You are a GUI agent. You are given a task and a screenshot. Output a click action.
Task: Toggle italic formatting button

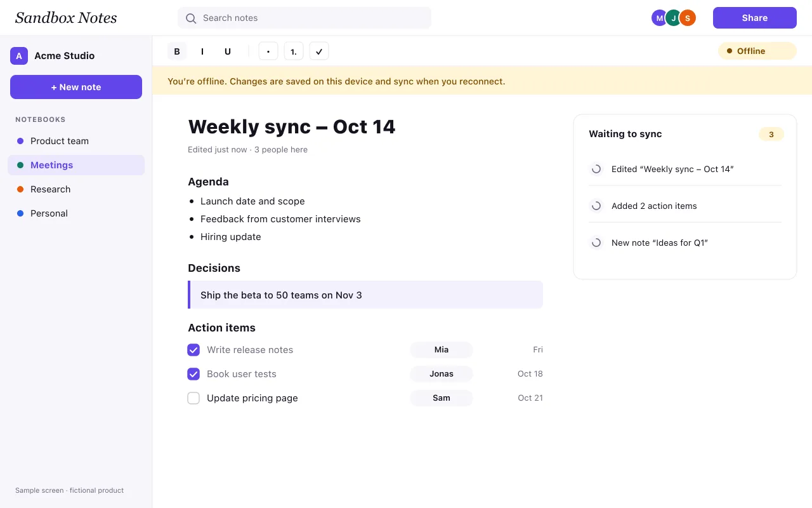(x=202, y=51)
